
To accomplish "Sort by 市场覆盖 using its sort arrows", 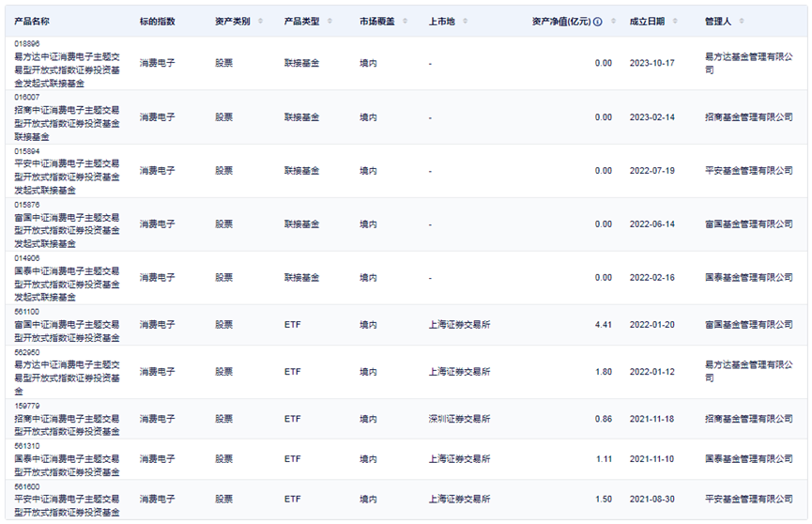I will [405, 22].
